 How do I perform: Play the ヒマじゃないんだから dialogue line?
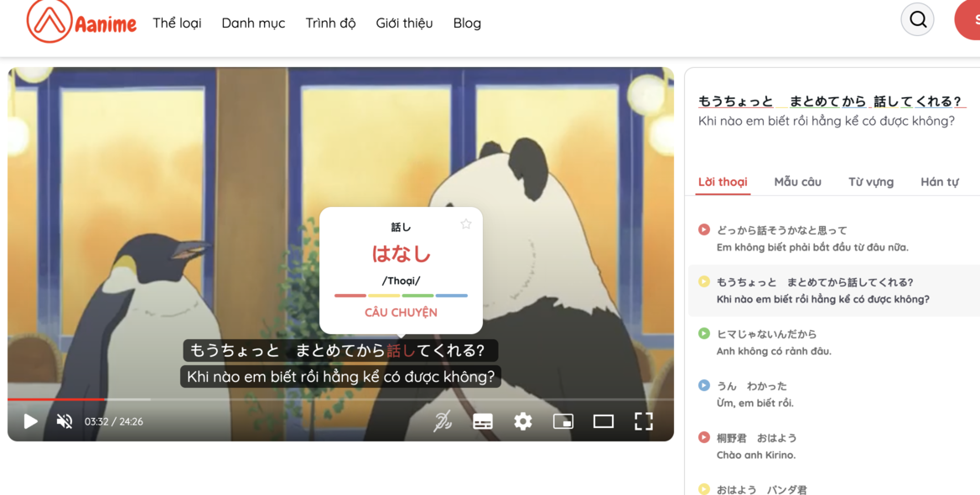tap(704, 333)
